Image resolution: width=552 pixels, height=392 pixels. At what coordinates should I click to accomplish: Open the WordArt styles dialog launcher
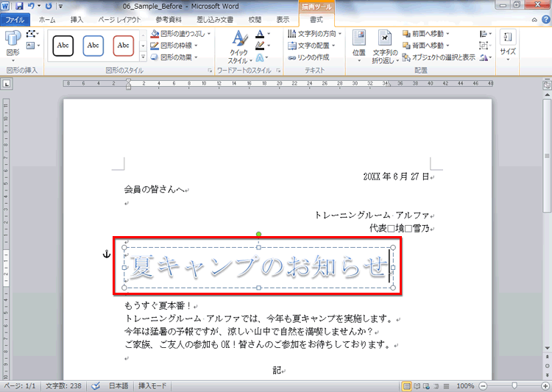click(278, 71)
